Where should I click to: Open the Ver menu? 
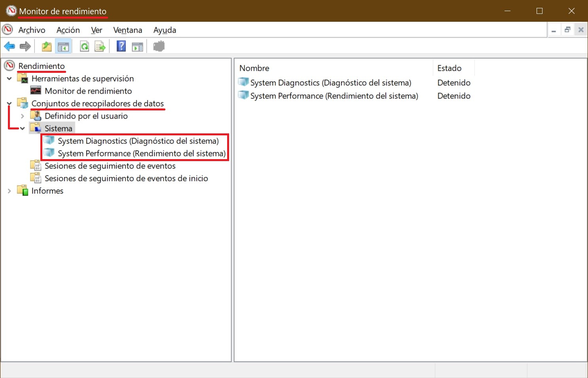97,30
